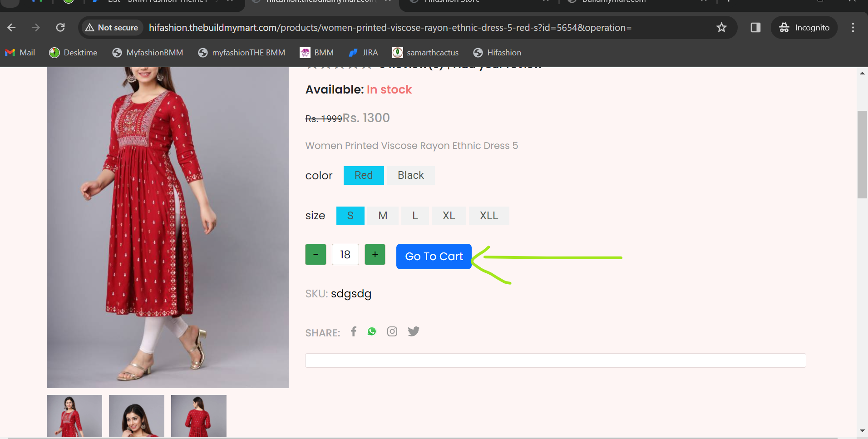The height and width of the screenshot is (439, 868).
Task: Choose size M
Action: point(383,216)
